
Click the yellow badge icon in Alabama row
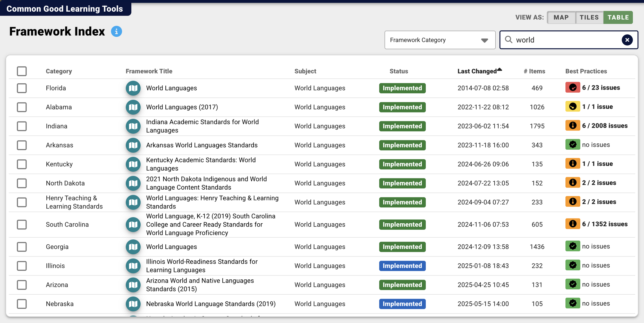pos(573,106)
